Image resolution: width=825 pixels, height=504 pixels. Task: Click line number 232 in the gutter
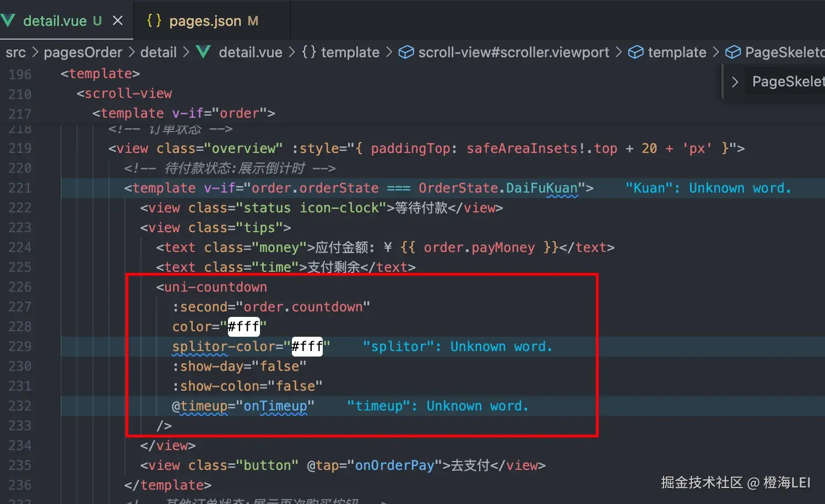(x=20, y=406)
